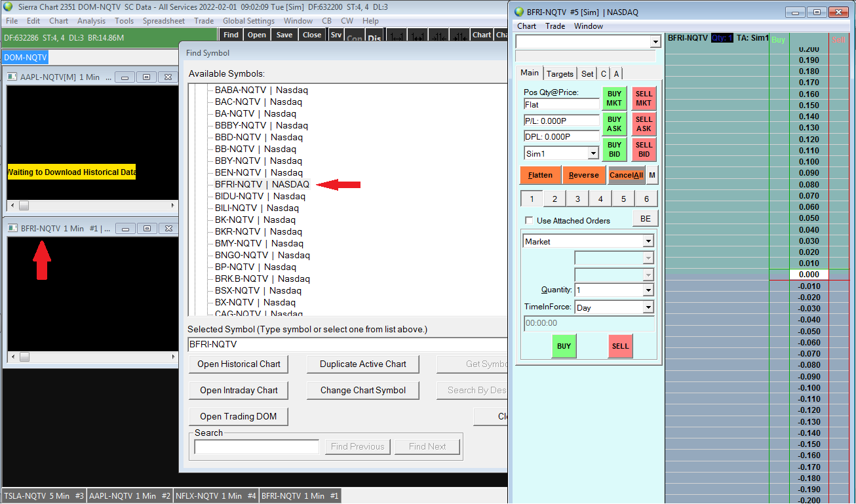Select the DOM-NQTV tab at top left
The image size is (856, 504).
26,58
